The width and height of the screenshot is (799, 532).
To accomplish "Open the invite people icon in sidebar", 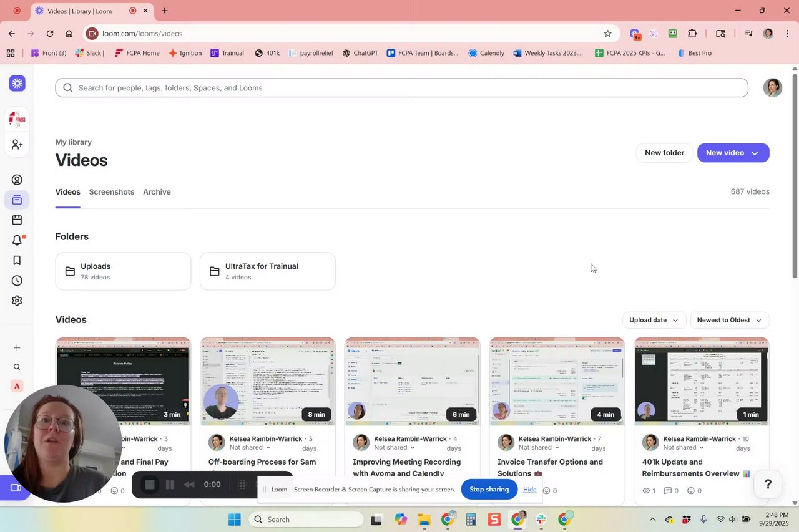I will point(17,144).
